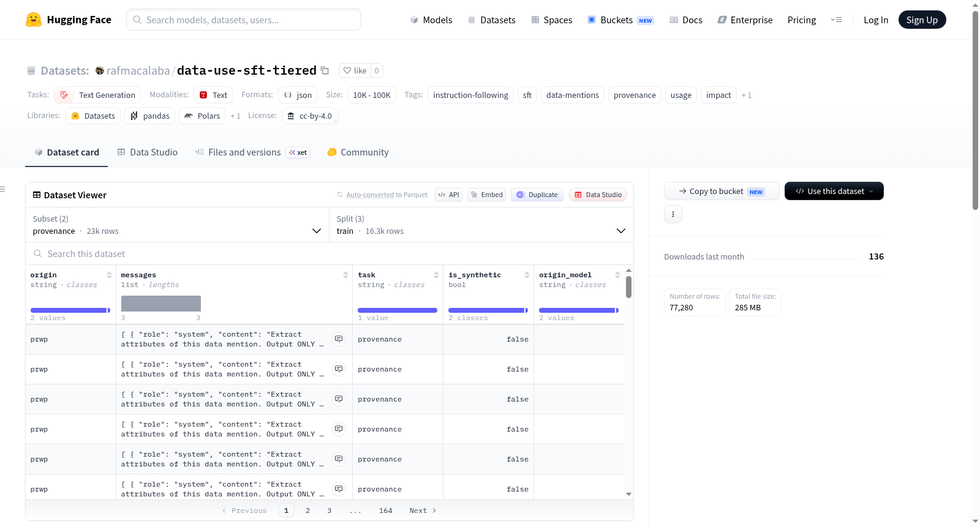Jump to page 164 of rows
The height and width of the screenshot is (527, 980).
(x=385, y=510)
